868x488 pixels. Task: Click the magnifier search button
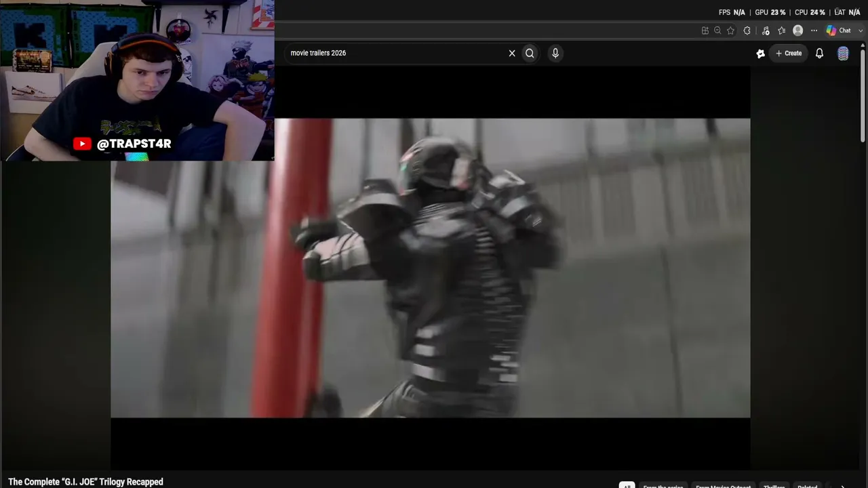pyautogui.click(x=530, y=53)
